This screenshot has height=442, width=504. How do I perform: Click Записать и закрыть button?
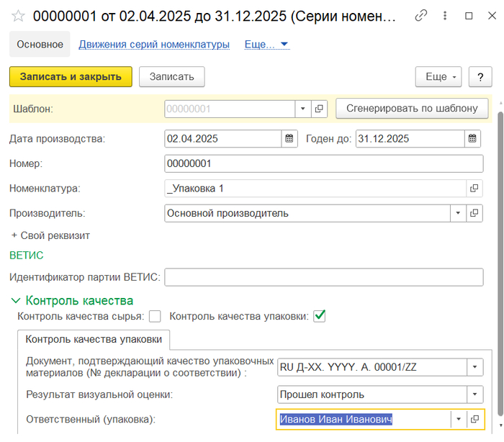coord(71,76)
